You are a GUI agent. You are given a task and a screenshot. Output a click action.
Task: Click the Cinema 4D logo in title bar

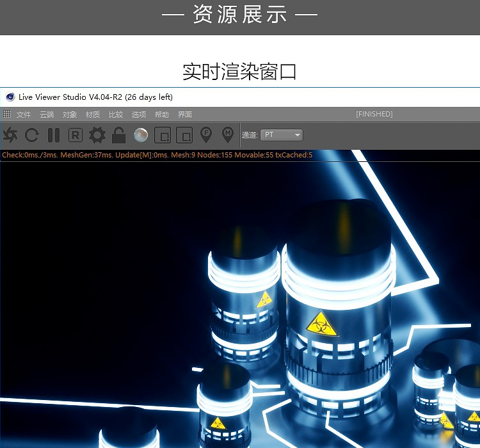point(10,97)
